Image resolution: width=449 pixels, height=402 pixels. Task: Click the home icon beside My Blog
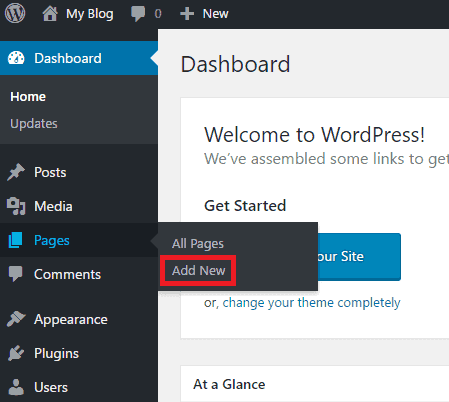click(x=50, y=14)
